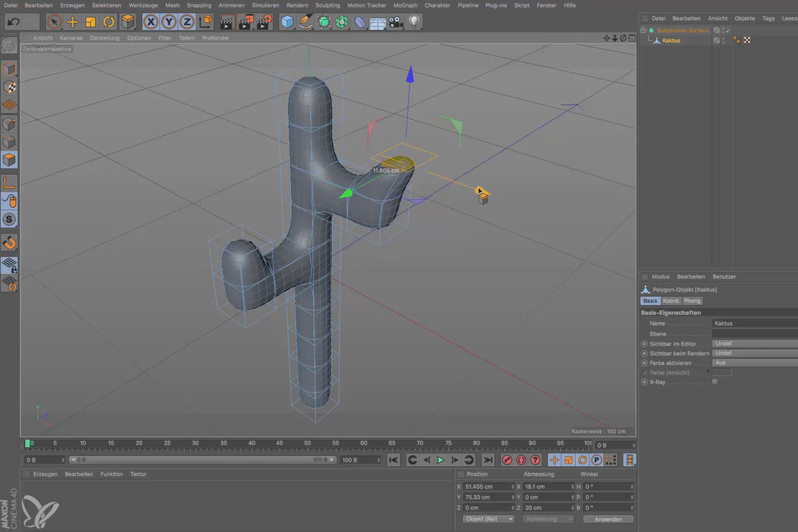This screenshot has height=532, width=798.
Task: Open Object Manager Tags menu
Action: [768, 18]
